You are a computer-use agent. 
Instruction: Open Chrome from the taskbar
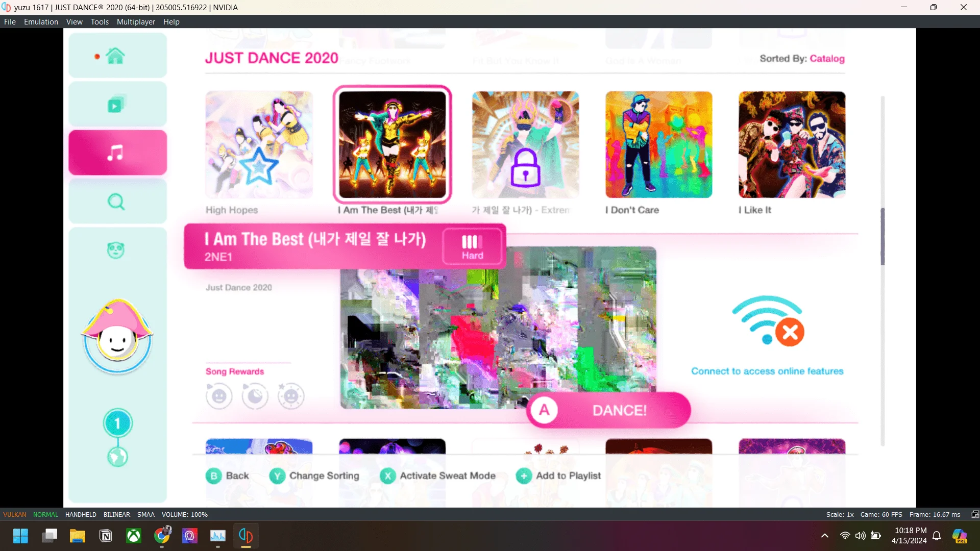point(162,536)
